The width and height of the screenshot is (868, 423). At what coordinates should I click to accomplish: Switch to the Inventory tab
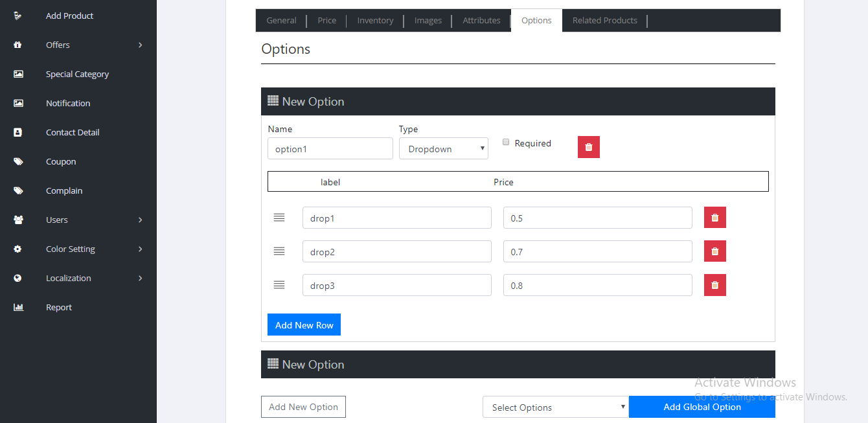[375, 21]
